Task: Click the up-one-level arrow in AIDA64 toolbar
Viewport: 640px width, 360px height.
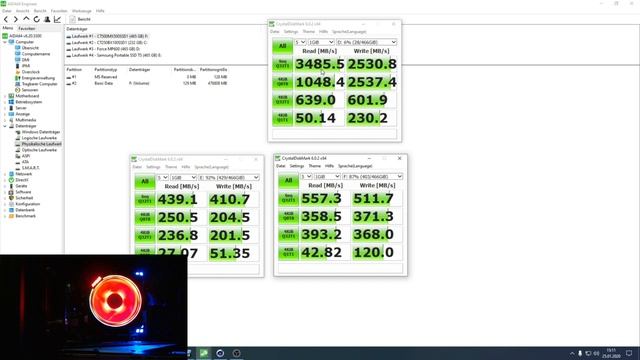Action: coord(26,19)
